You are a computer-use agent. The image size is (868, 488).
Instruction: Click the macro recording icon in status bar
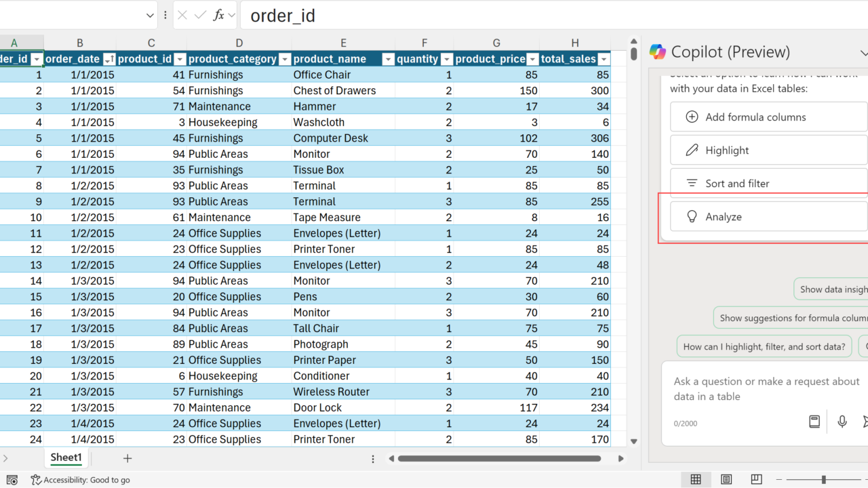(12, 480)
